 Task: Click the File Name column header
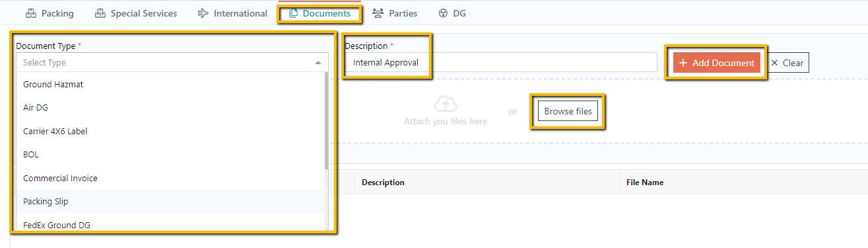click(645, 182)
